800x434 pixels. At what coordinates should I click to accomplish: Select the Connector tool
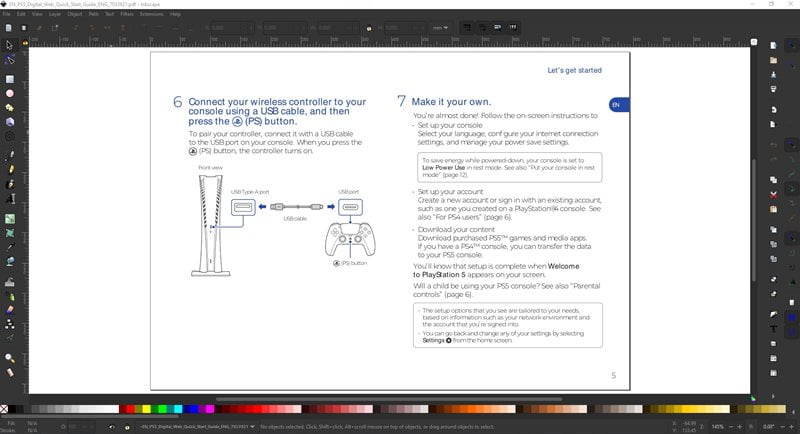[x=9, y=324]
